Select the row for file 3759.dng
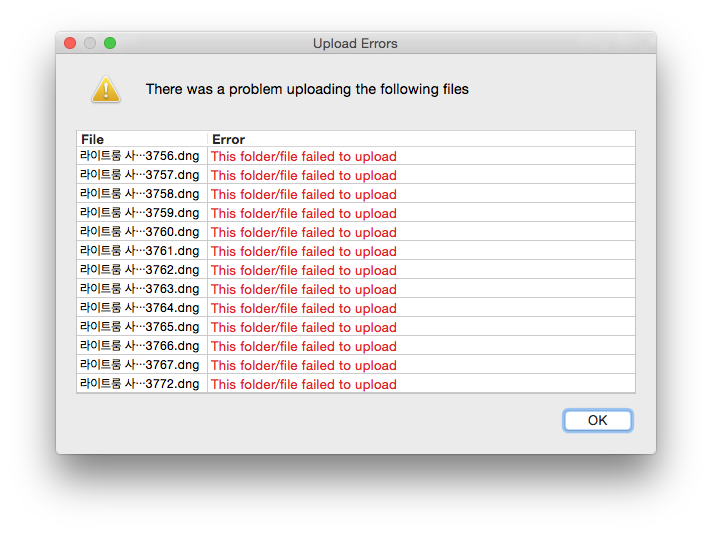Image resolution: width=712 pixels, height=534 pixels. [x=356, y=213]
